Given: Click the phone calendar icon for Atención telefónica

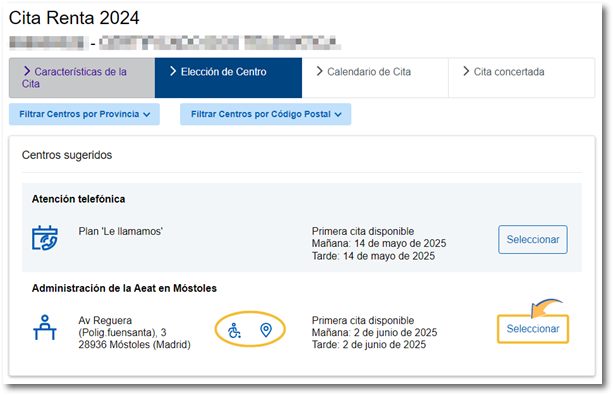Looking at the screenshot, I should click(45, 238).
